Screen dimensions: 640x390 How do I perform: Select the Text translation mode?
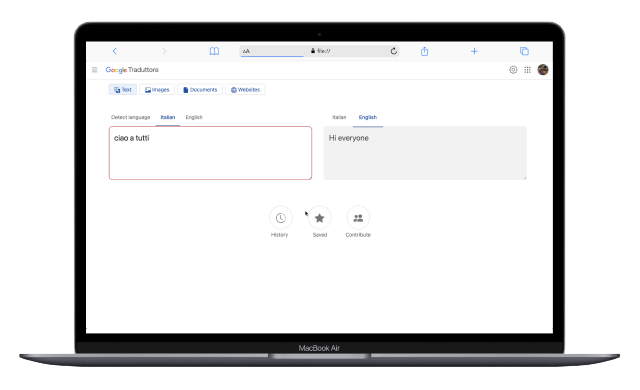pyautogui.click(x=123, y=90)
